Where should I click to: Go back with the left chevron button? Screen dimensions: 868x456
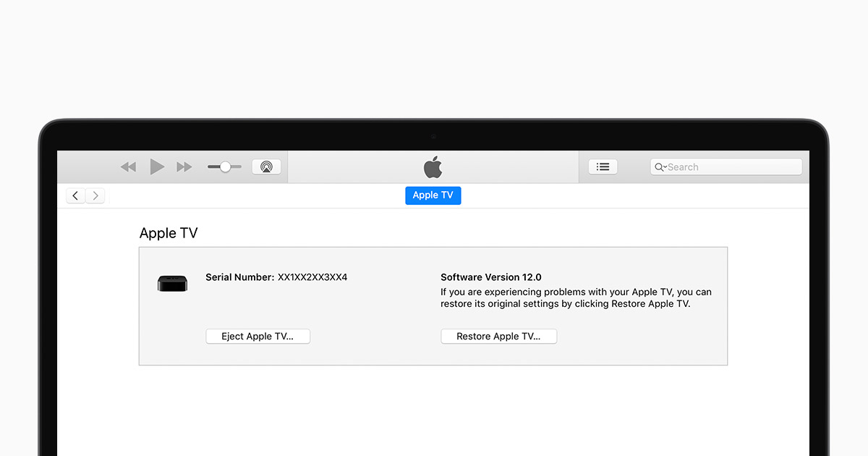tap(76, 195)
